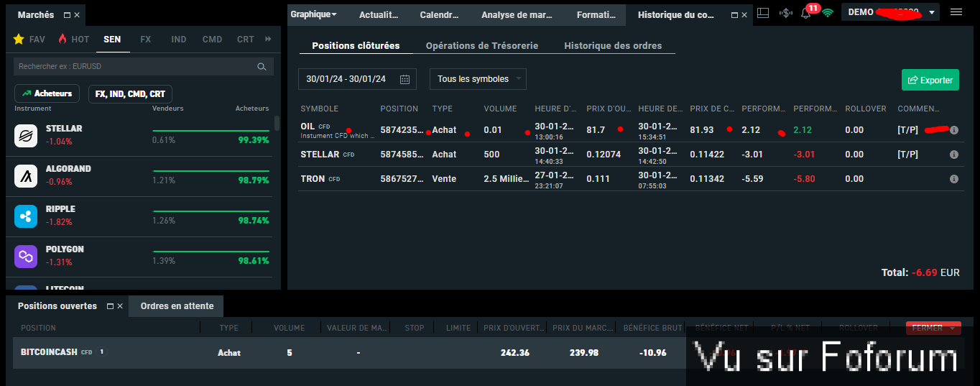Open the notifications bell icon

coord(806,13)
